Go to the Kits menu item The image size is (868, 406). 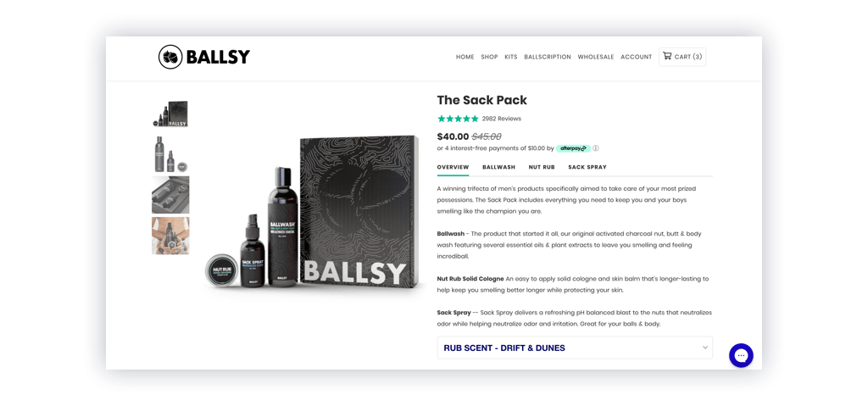[x=511, y=57]
